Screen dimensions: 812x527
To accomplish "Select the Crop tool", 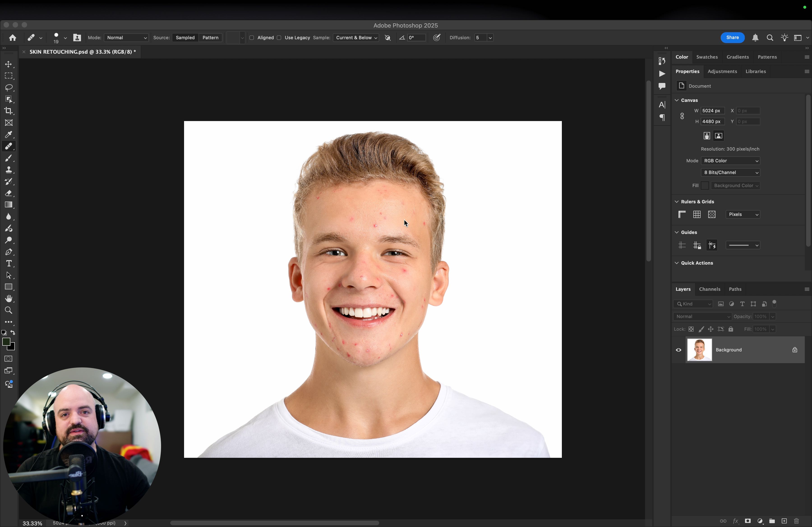I will [9, 111].
